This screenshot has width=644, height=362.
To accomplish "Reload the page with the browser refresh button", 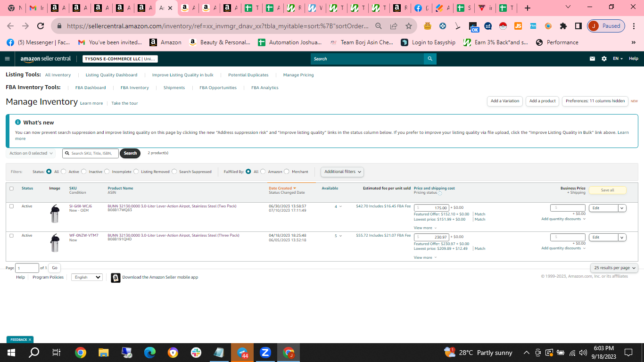I will pyautogui.click(x=41, y=26).
